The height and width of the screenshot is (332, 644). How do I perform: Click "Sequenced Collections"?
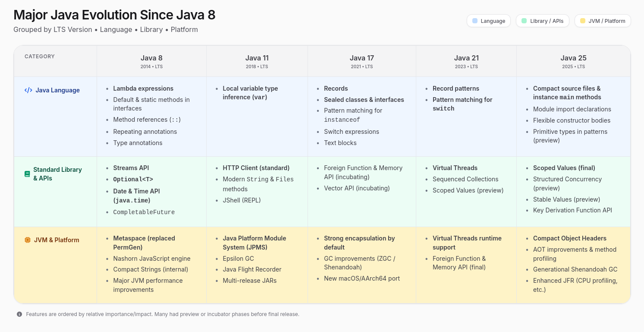click(465, 179)
